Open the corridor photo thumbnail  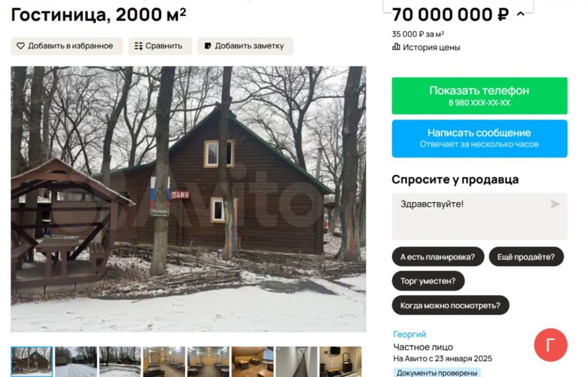(x=296, y=361)
